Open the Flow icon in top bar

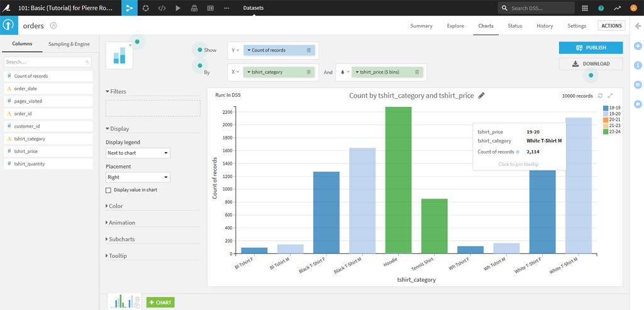click(x=130, y=8)
